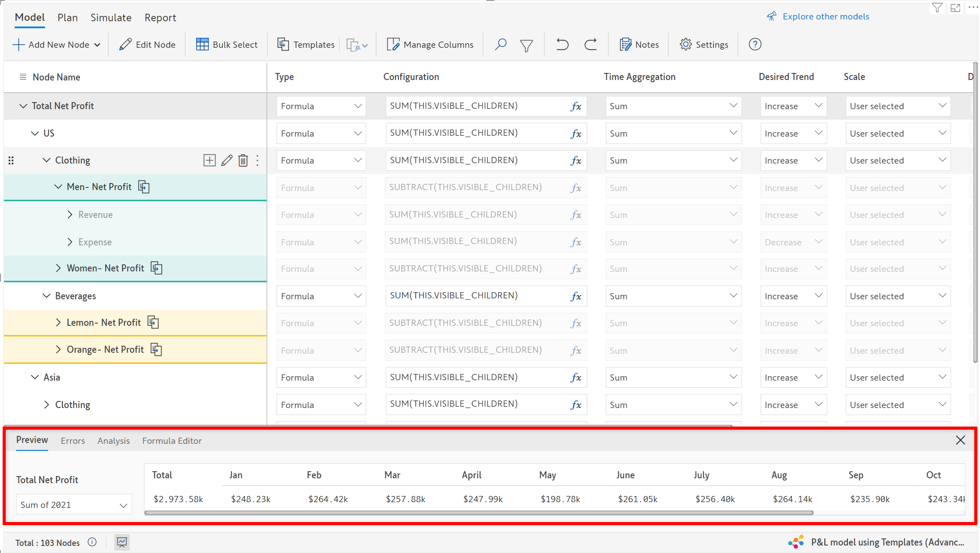Click the toolbar filter funnel icon

[526, 46]
